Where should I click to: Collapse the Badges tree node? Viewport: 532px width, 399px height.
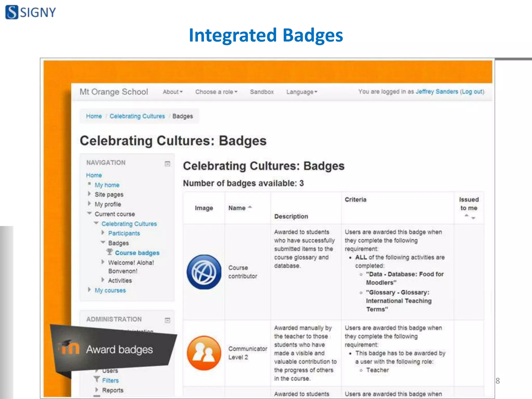point(103,242)
